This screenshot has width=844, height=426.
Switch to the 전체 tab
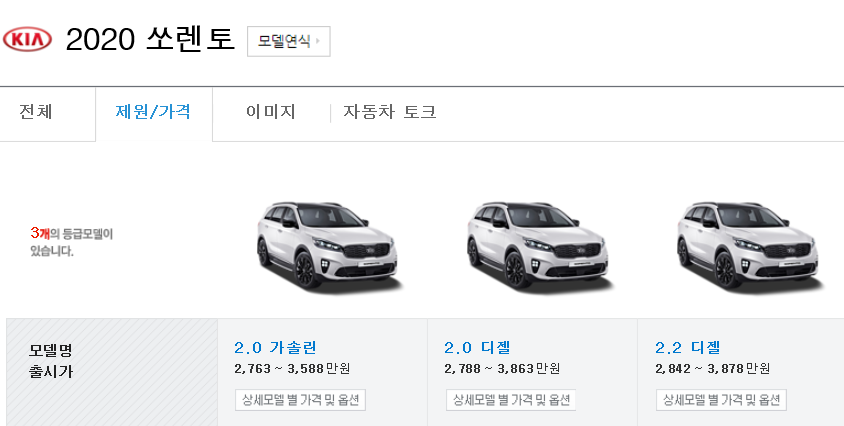36,112
